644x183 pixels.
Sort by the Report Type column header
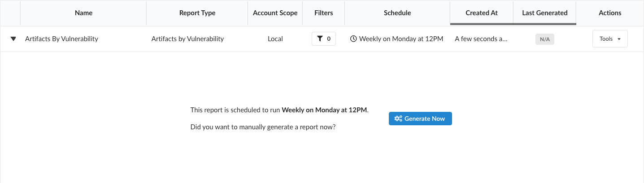(197, 13)
